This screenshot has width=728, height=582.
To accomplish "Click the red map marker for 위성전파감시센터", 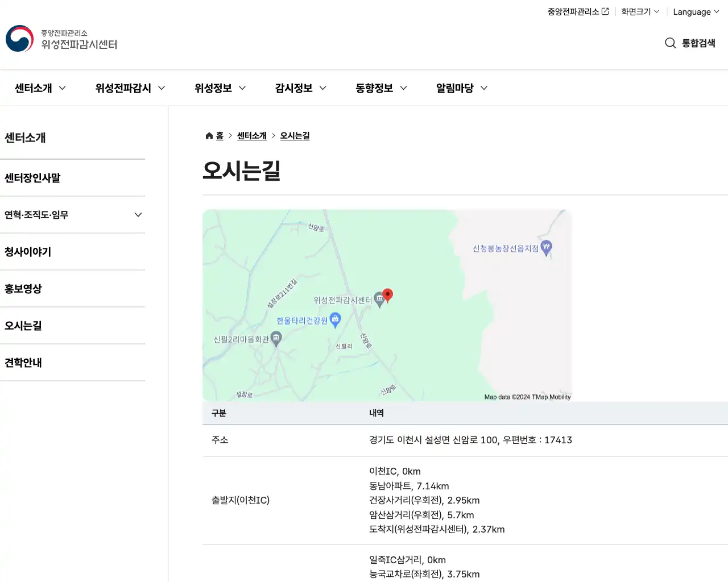I will (387, 294).
